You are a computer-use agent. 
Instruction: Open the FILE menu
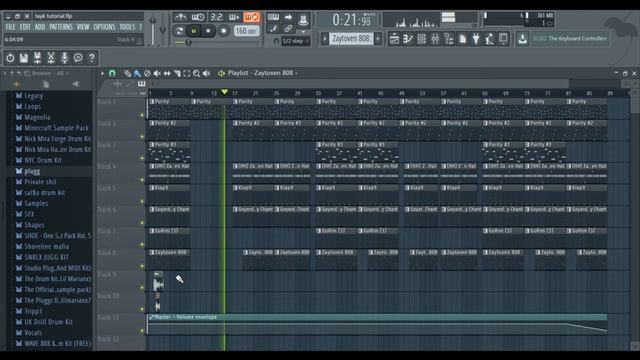(11, 27)
